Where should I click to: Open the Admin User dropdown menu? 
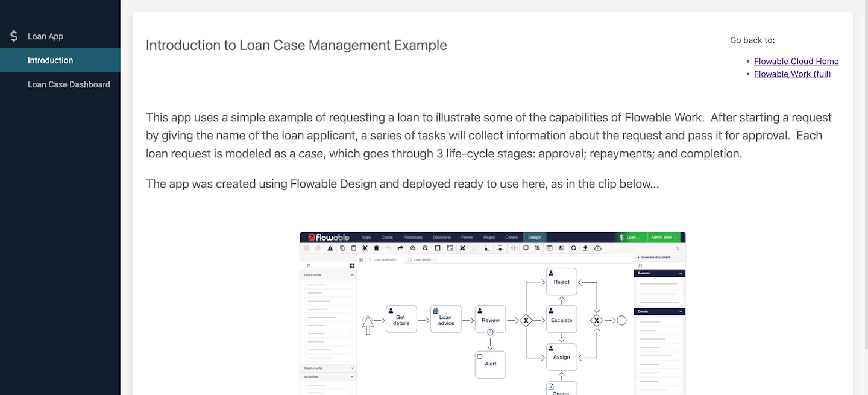click(664, 238)
